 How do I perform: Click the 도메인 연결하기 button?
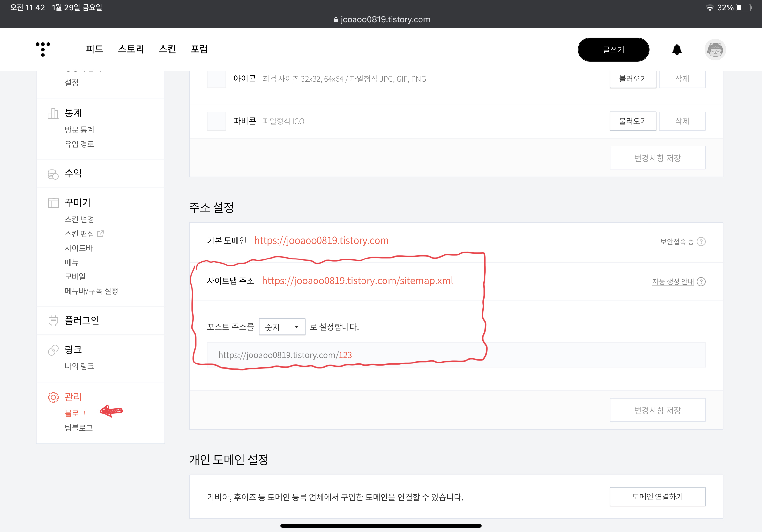point(657,497)
